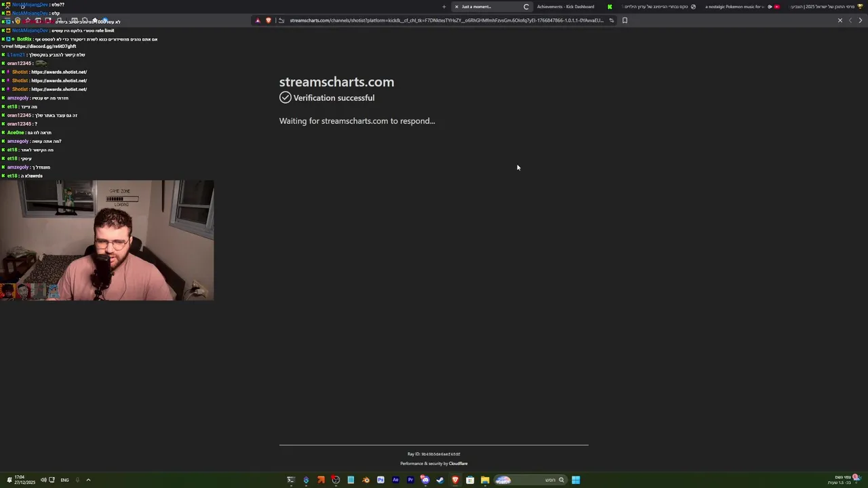Image resolution: width=868 pixels, height=488 pixels.
Task: Click the Brave browser taskbar icon
Action: point(455,480)
